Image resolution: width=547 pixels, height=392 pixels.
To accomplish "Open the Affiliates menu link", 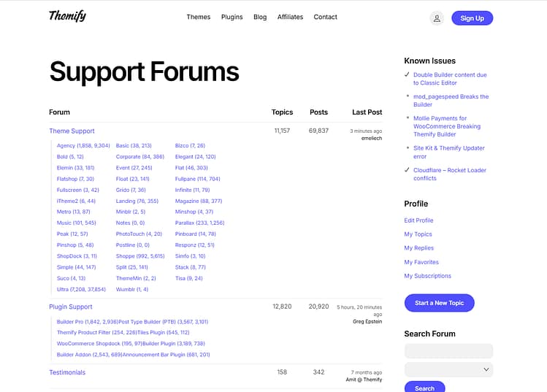I will [x=290, y=17].
